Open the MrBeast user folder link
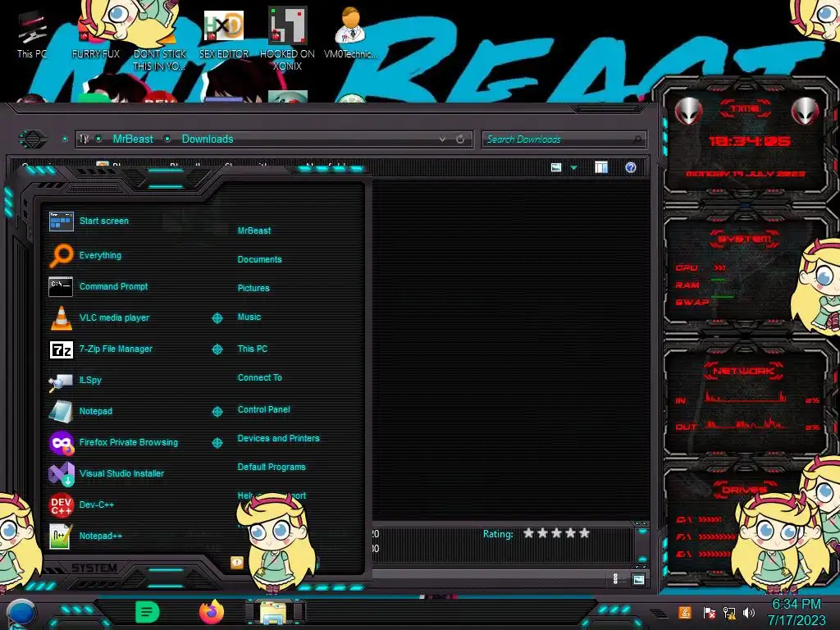 (254, 231)
